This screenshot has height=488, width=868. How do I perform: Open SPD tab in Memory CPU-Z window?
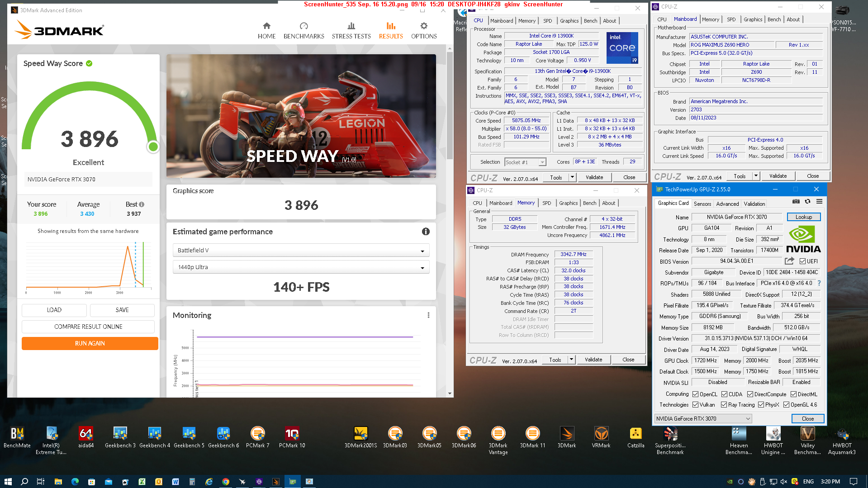click(546, 203)
